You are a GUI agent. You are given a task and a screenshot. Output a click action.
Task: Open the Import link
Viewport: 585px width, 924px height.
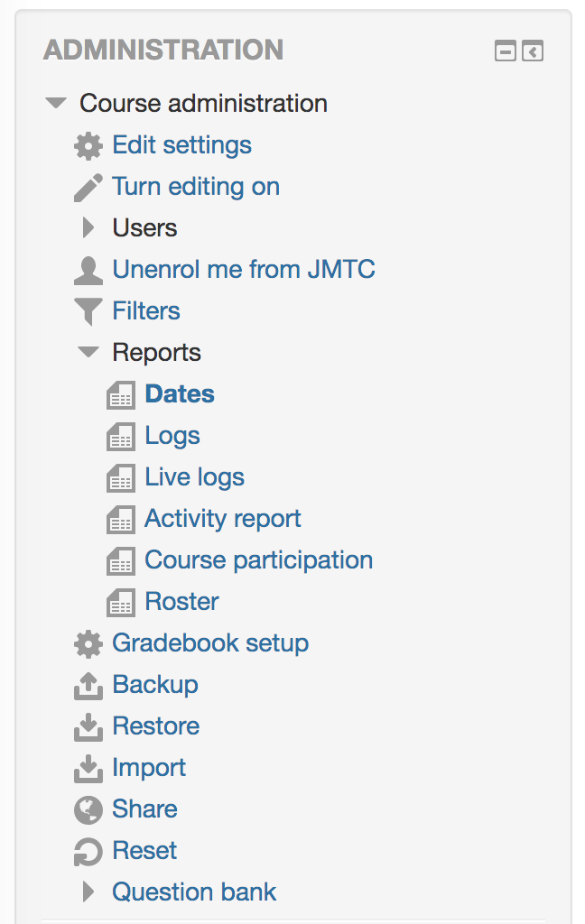[149, 768]
